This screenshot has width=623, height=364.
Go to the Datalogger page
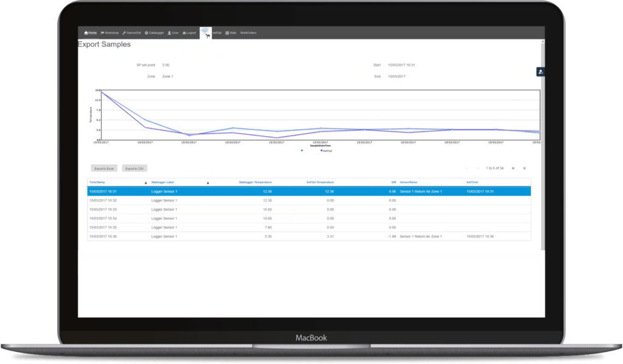[x=155, y=33]
